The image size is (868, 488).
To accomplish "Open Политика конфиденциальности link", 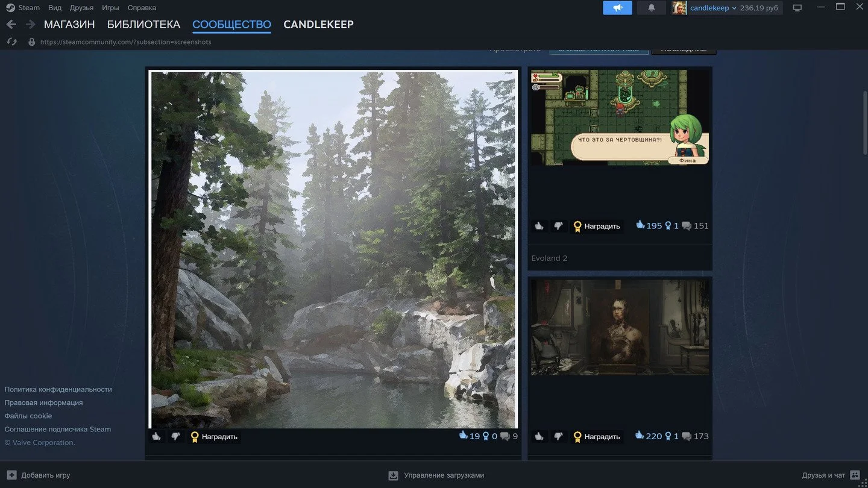I will 58,389.
